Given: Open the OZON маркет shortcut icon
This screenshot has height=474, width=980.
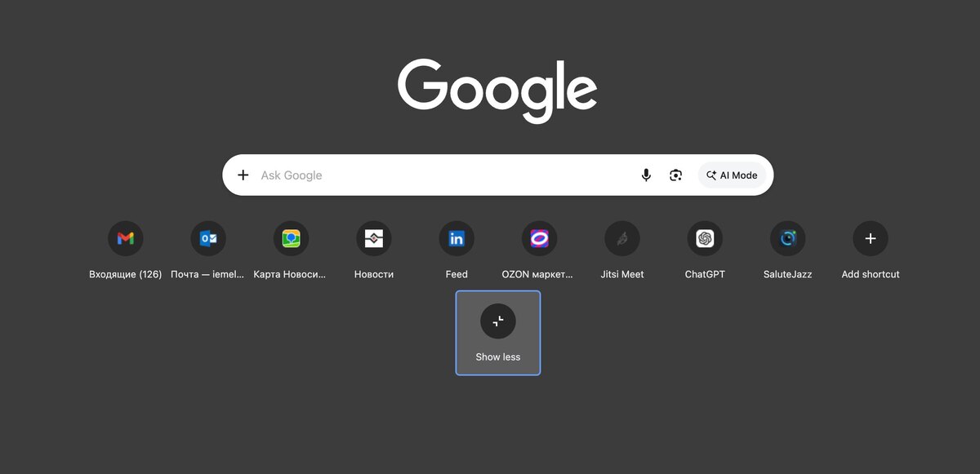Looking at the screenshot, I should [x=539, y=239].
